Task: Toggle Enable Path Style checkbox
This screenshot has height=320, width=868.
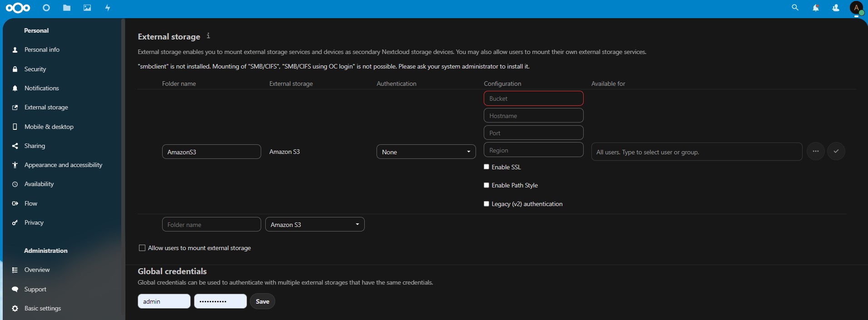Action: (x=486, y=185)
